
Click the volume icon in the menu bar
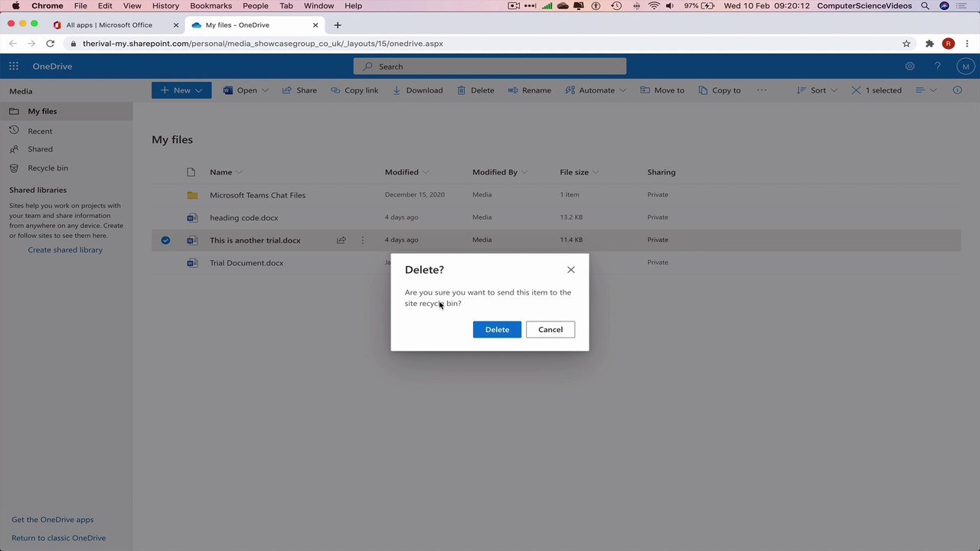pos(670,6)
